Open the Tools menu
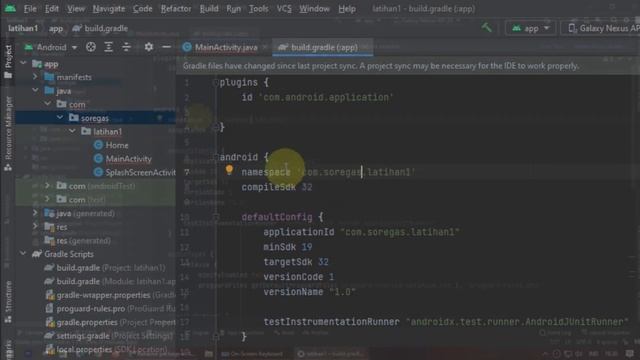640x360 pixels. pyautogui.click(x=258, y=9)
